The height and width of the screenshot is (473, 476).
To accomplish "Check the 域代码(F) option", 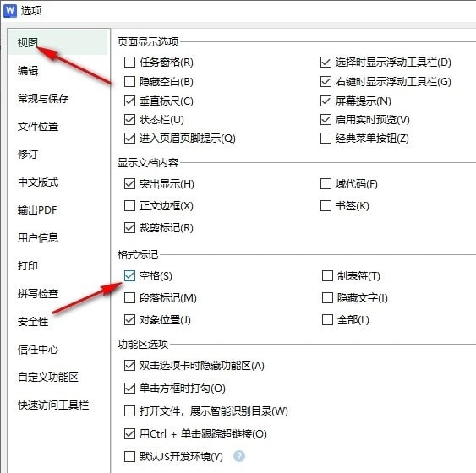I will coord(326,184).
